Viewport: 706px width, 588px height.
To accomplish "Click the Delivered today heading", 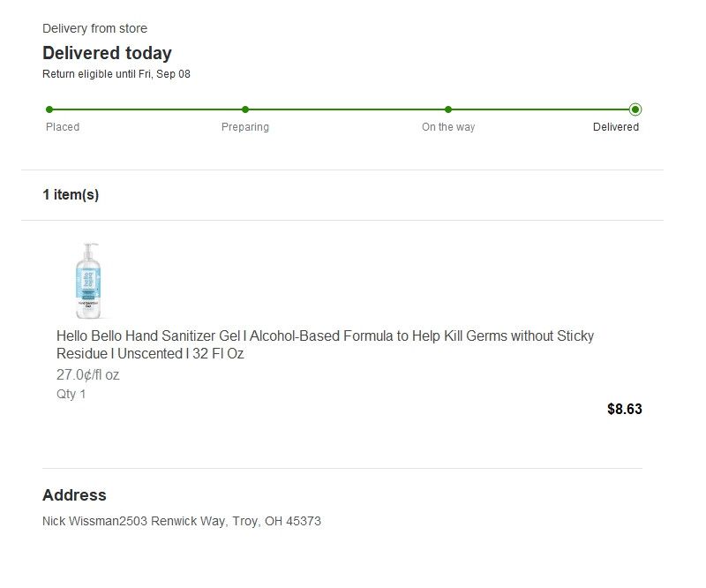I will [107, 53].
